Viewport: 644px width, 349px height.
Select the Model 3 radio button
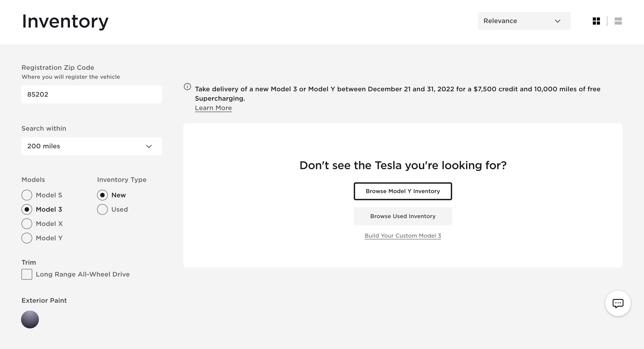(x=27, y=209)
